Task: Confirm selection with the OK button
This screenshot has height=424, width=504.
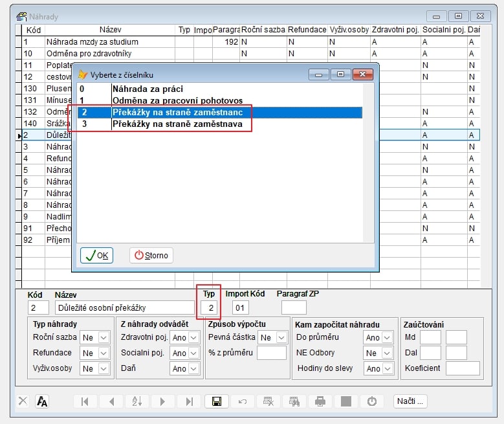Action: coord(96,255)
